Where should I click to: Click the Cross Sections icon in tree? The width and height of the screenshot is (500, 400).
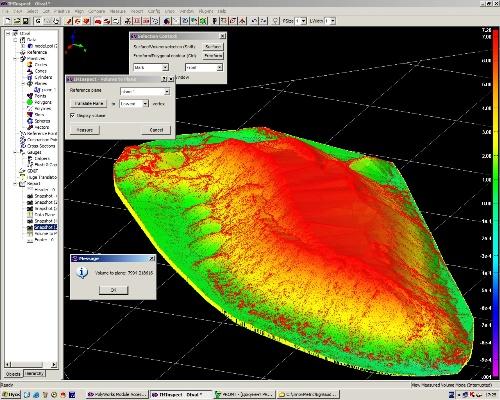tap(23, 146)
